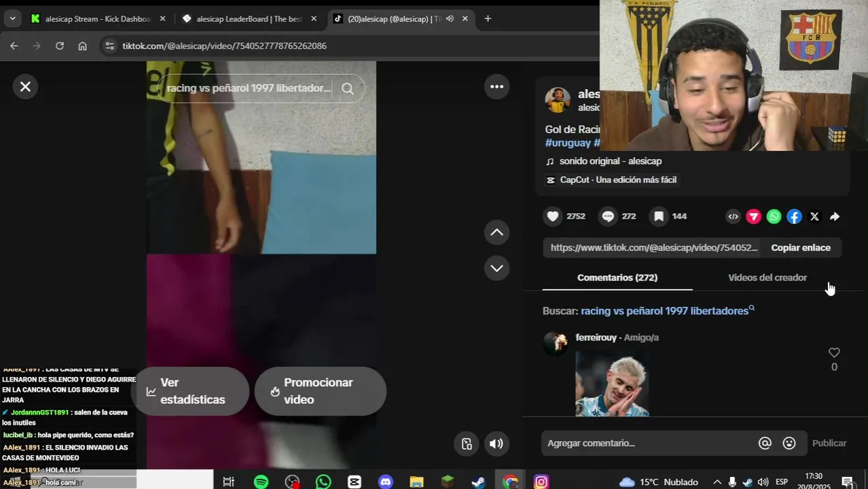The image size is (868, 489).
Task: Open Instagram from the taskbar
Action: pyautogui.click(x=541, y=482)
